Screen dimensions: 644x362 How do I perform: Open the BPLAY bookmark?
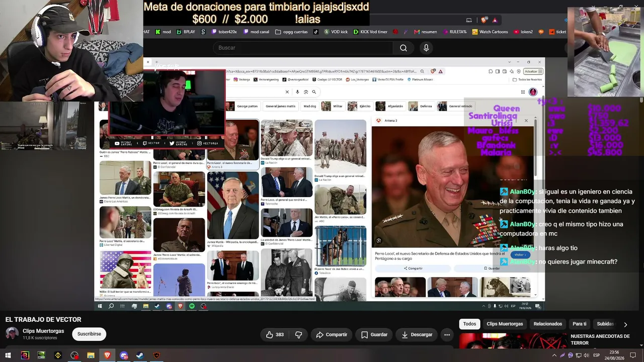(x=186, y=32)
